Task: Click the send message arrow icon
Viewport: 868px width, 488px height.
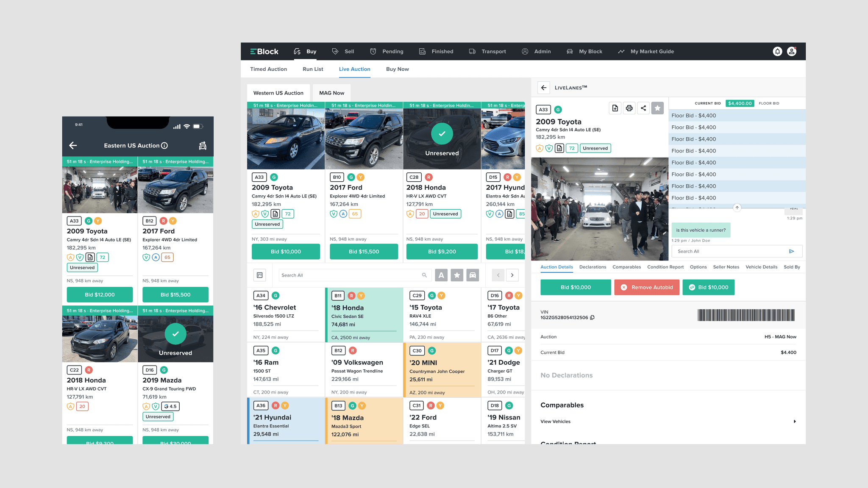Action: pos(791,251)
